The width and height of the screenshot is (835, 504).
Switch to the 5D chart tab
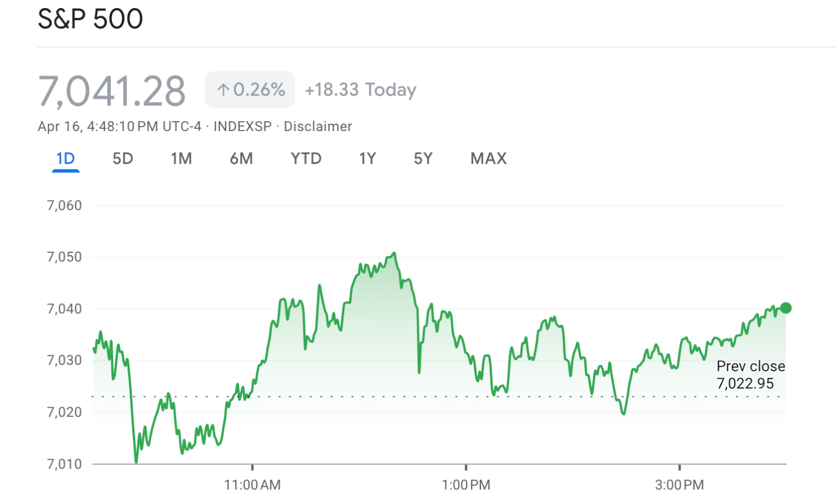point(122,158)
